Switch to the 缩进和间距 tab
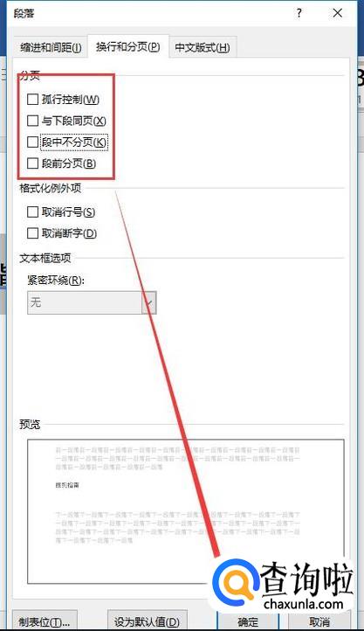 [51, 47]
